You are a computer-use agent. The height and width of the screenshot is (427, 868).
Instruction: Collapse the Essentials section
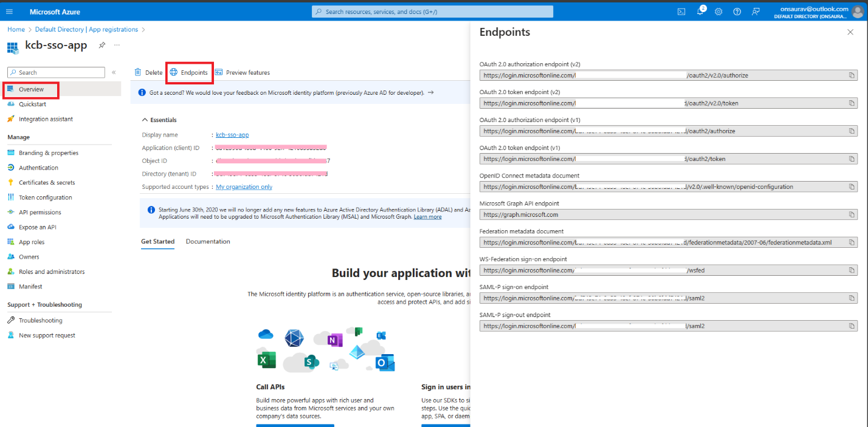pos(159,120)
